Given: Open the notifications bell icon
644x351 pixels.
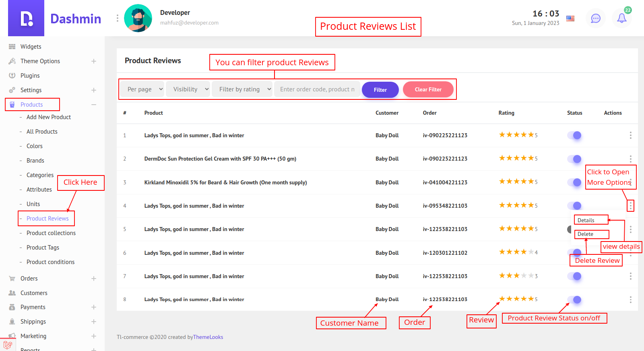Looking at the screenshot, I should point(621,18).
